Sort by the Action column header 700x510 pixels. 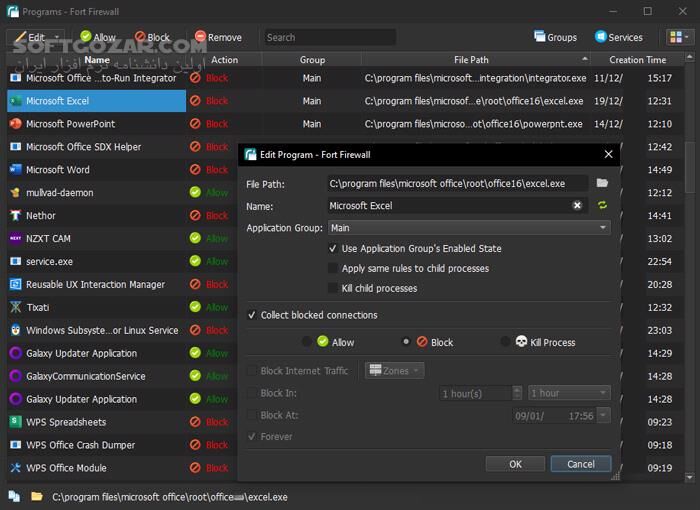[x=224, y=60]
